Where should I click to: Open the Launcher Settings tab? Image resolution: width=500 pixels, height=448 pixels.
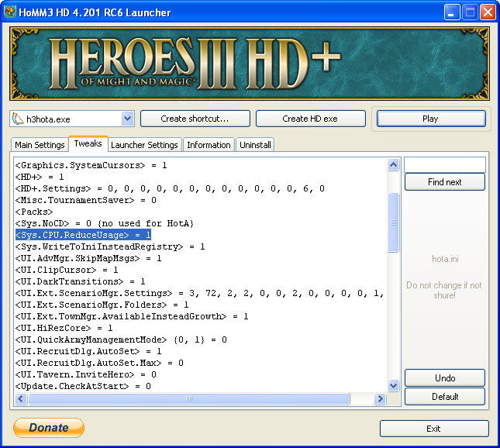point(144,145)
